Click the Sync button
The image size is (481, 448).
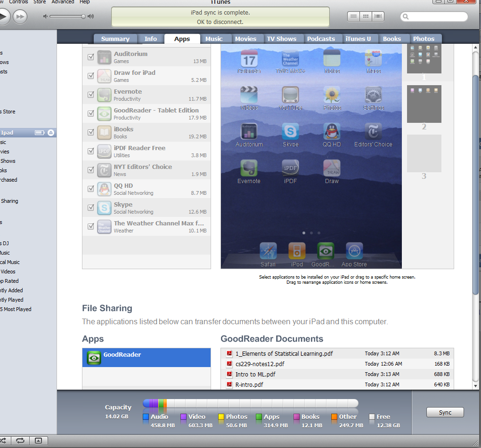coord(445,412)
